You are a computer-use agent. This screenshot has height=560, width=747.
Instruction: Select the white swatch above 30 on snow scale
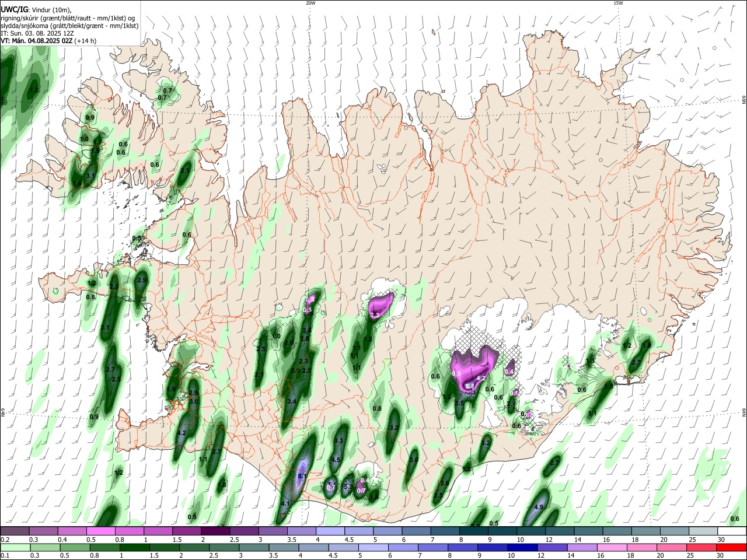tap(732, 531)
